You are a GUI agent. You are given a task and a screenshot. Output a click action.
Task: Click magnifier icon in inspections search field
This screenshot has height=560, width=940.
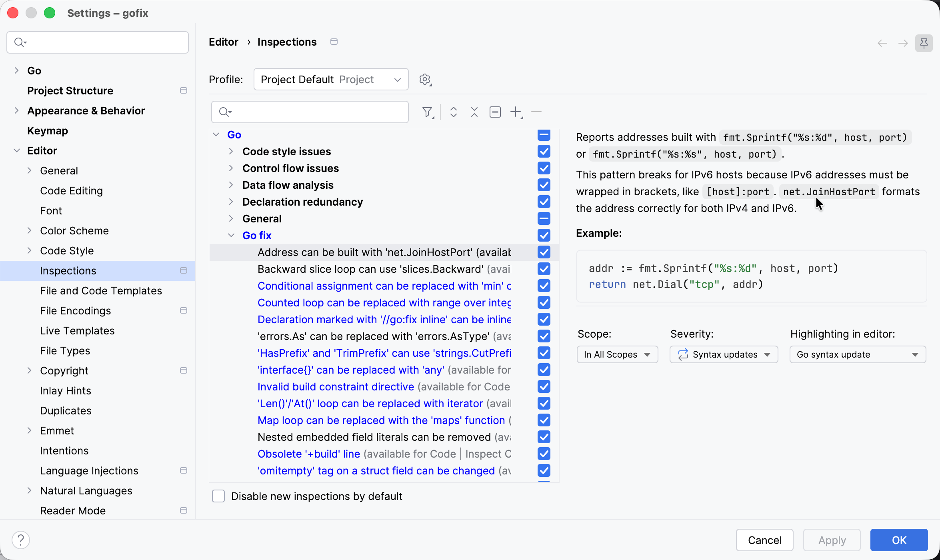click(225, 112)
